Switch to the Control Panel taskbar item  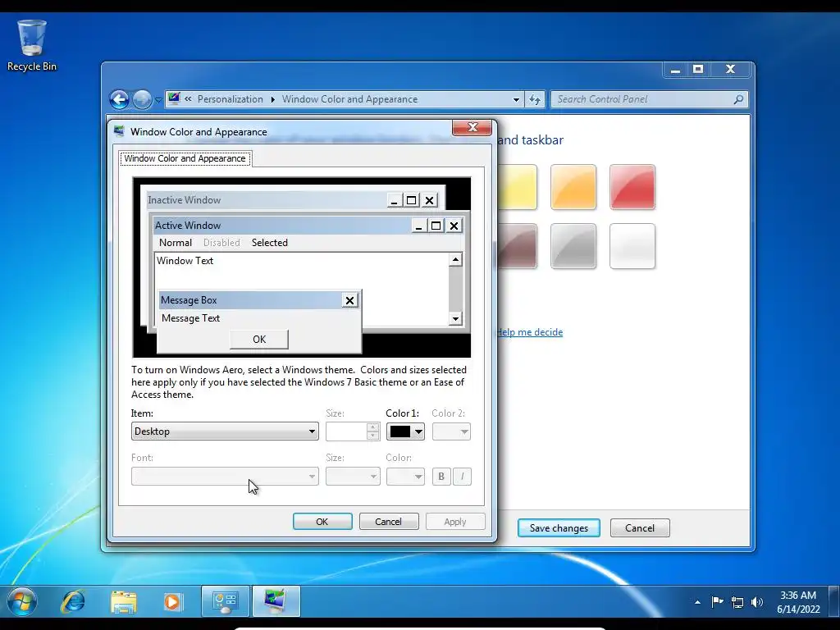click(x=225, y=601)
